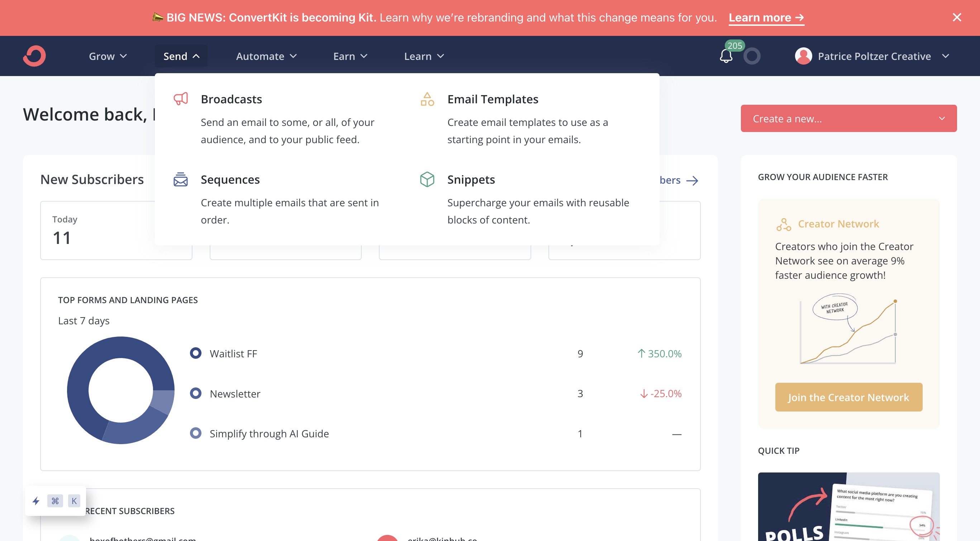Click the Last 7 days label
980x541 pixels.
coord(84,321)
